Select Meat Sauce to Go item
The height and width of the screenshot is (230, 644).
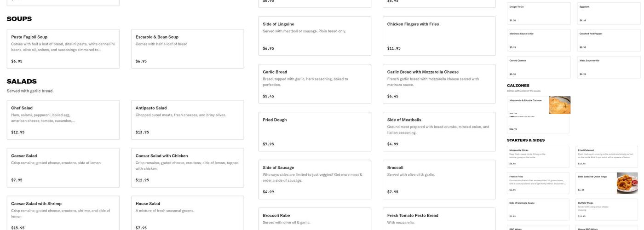point(609,67)
